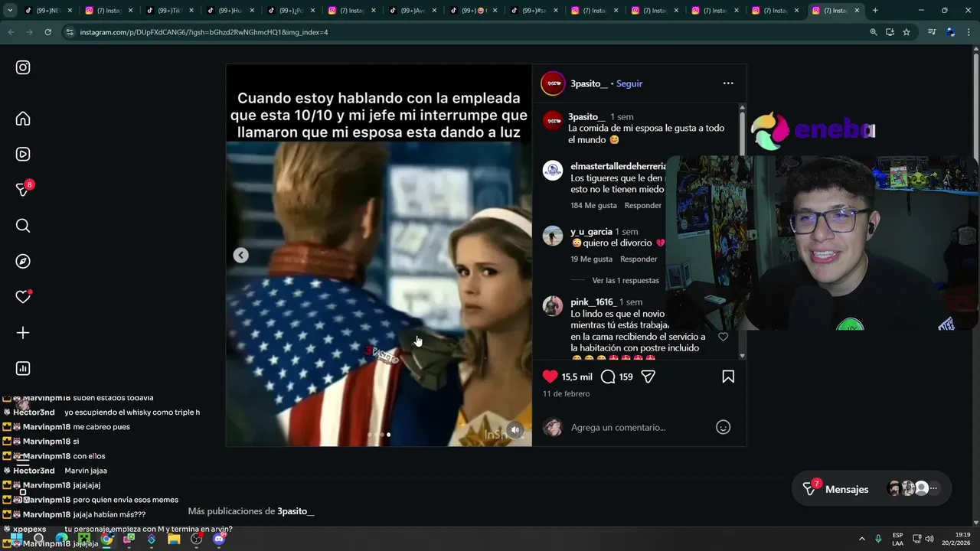
Task: Switch to the (99+)Hu tab
Action: click(230, 11)
